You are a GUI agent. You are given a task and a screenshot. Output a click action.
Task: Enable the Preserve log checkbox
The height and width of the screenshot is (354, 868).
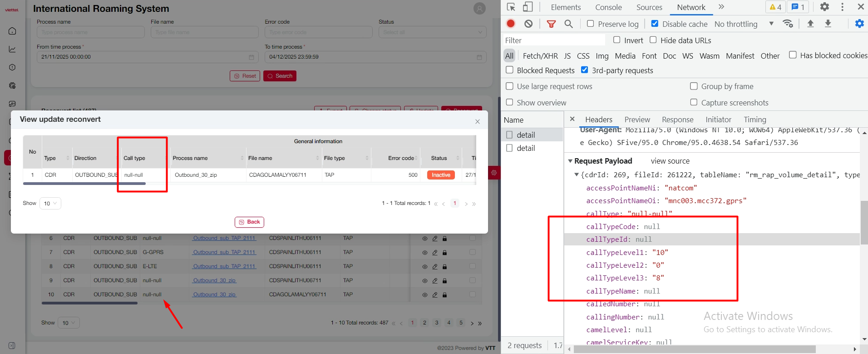(590, 24)
